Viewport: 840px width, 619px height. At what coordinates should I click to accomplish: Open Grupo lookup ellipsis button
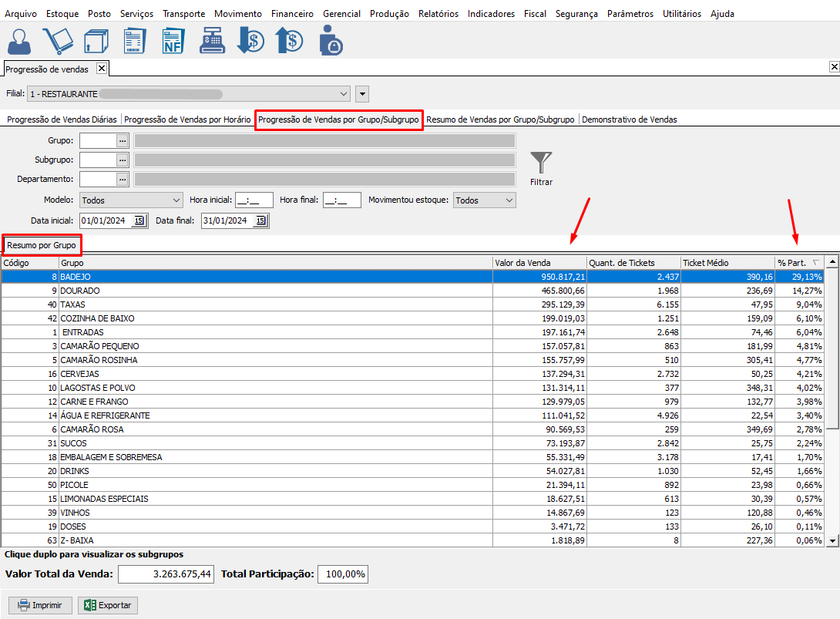coord(122,140)
